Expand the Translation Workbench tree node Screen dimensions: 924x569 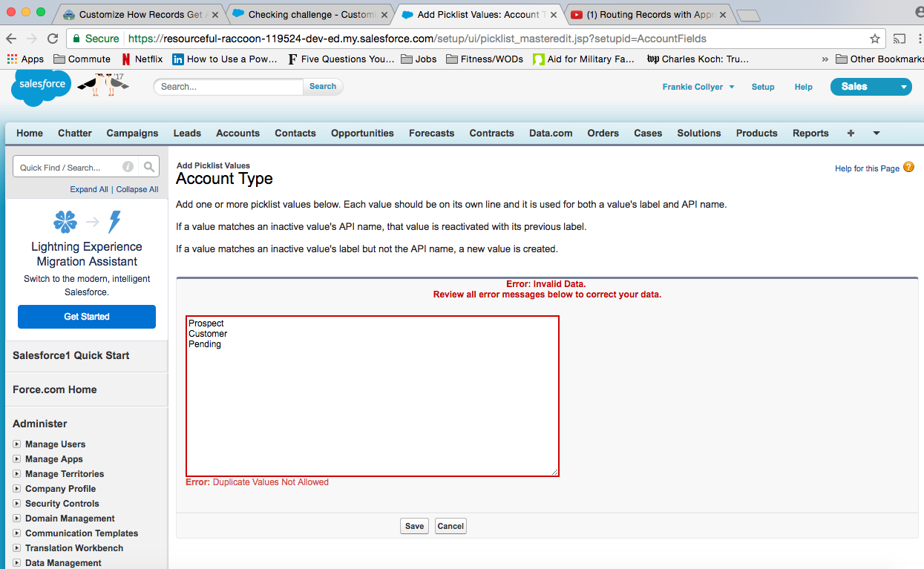16,548
